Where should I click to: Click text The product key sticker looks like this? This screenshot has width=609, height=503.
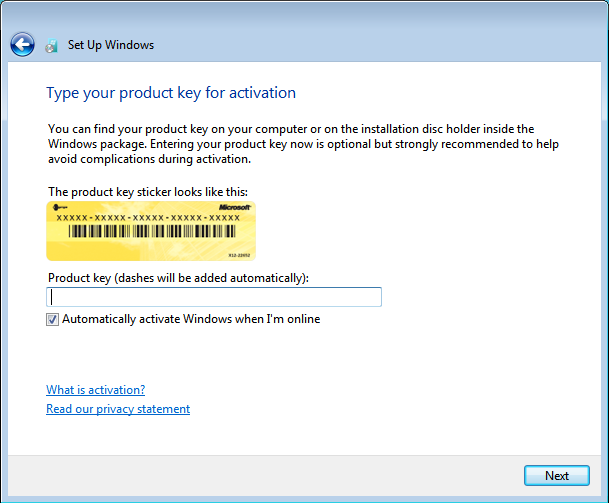point(148,192)
